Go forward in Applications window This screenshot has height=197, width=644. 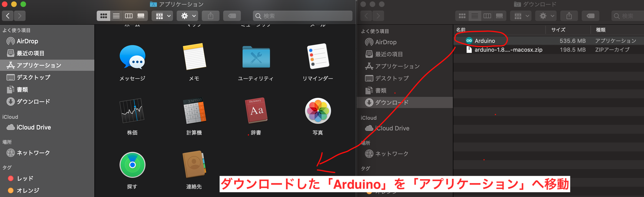click(20, 16)
